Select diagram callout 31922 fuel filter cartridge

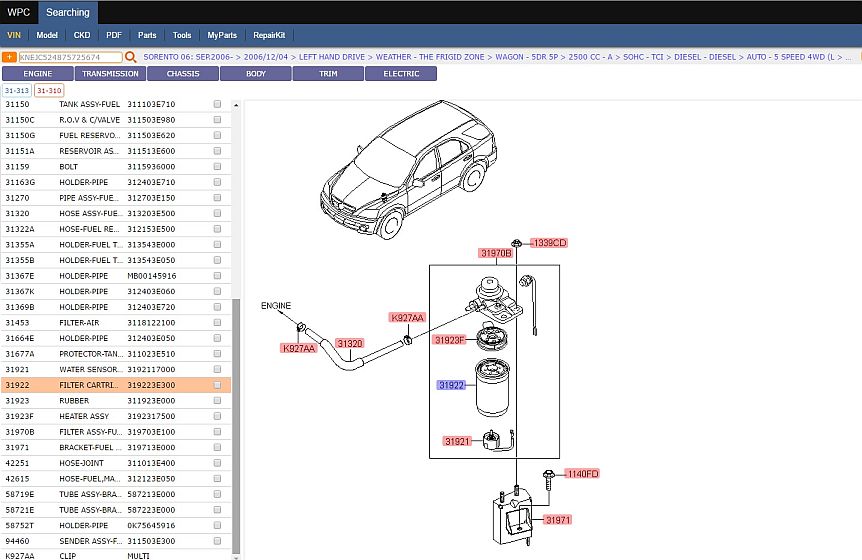pos(451,385)
